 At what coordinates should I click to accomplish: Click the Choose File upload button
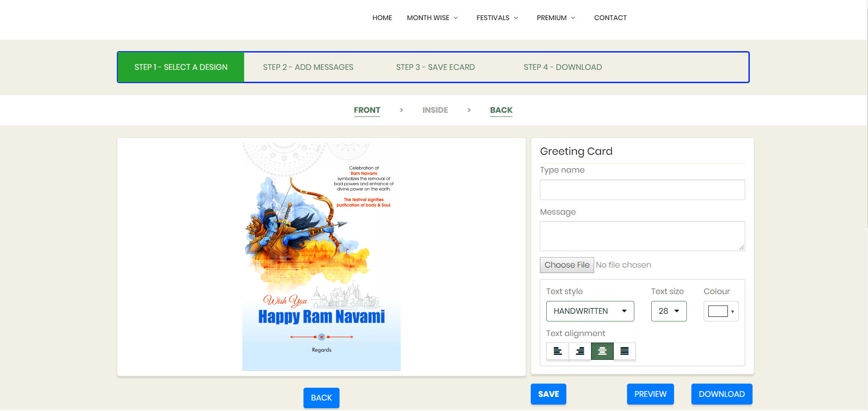pyautogui.click(x=567, y=265)
